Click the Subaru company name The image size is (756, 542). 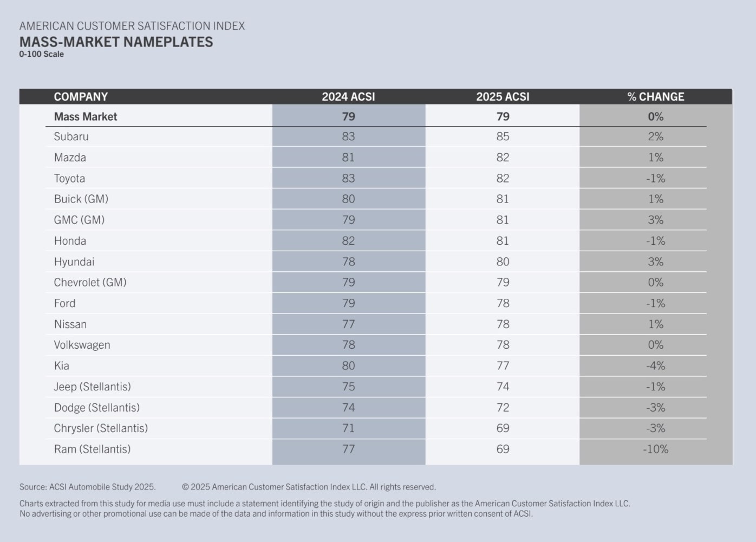pyautogui.click(x=71, y=136)
